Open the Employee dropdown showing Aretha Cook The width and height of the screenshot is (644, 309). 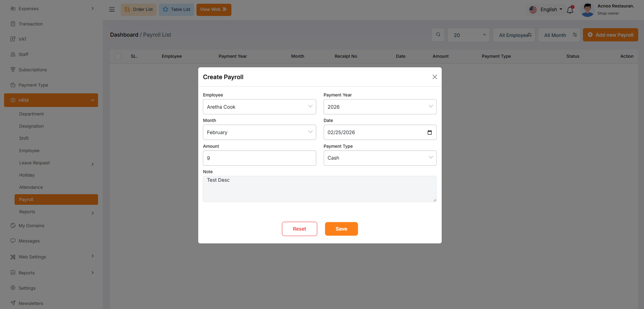(259, 107)
